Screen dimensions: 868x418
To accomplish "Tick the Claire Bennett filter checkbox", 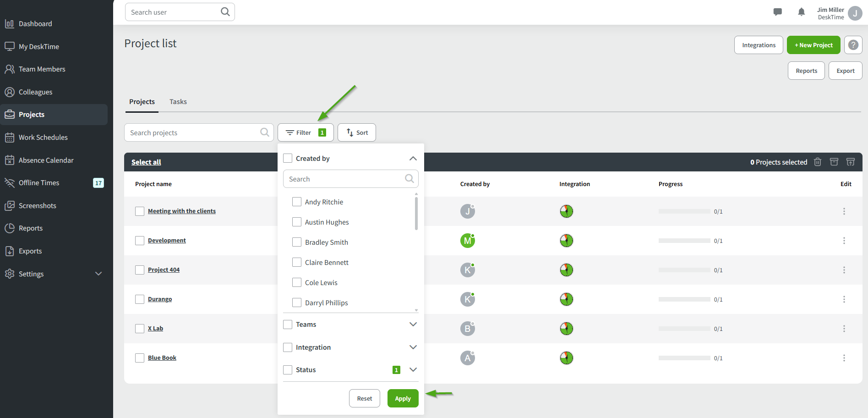I will (297, 262).
